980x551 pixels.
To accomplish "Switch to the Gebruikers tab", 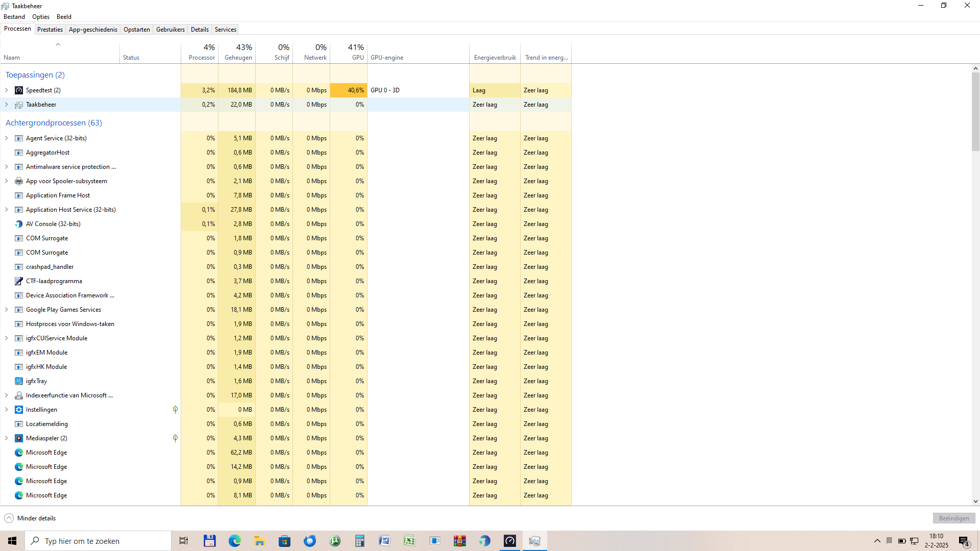I will (x=170, y=30).
